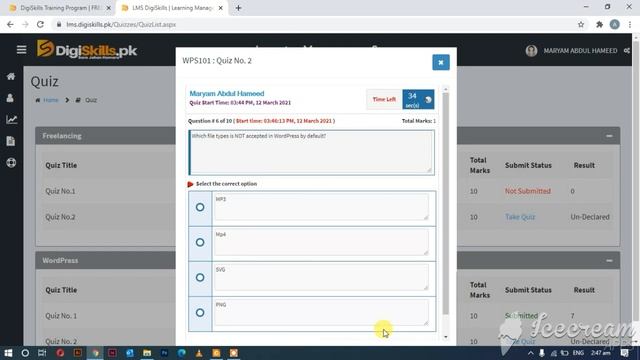The image size is (640, 360).
Task: Select the Mp4 answer radio button
Action: [200, 242]
